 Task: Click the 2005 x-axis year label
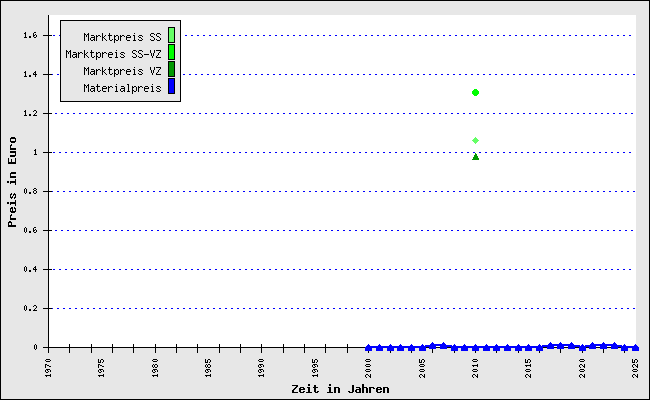[422, 368]
